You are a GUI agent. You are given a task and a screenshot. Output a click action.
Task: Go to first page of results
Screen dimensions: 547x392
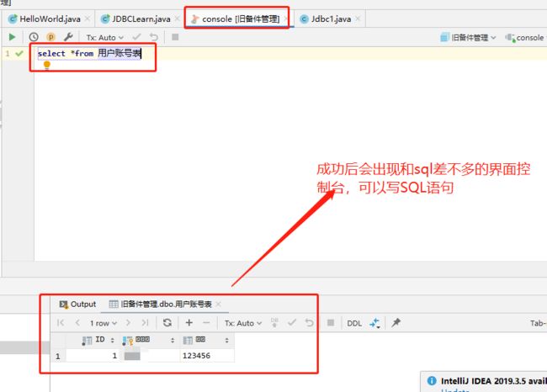coord(61,323)
